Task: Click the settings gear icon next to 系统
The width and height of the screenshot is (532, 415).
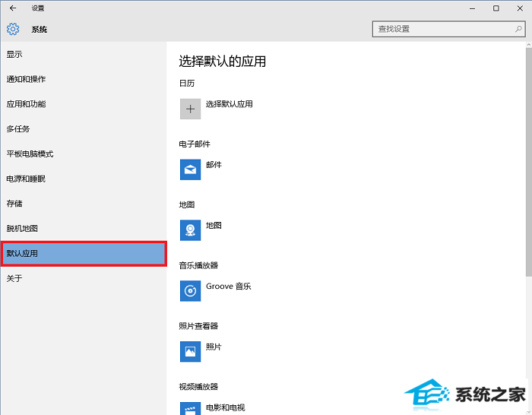Action: (13, 29)
